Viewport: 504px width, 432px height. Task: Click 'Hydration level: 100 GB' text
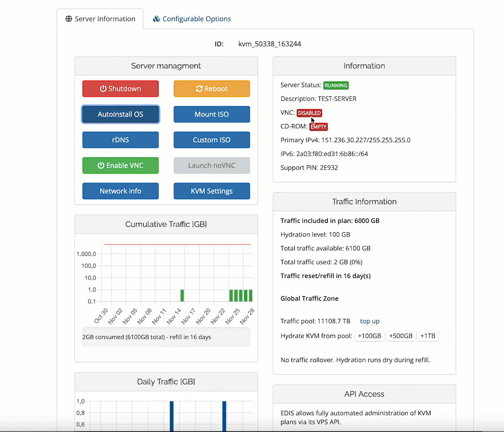(x=315, y=235)
